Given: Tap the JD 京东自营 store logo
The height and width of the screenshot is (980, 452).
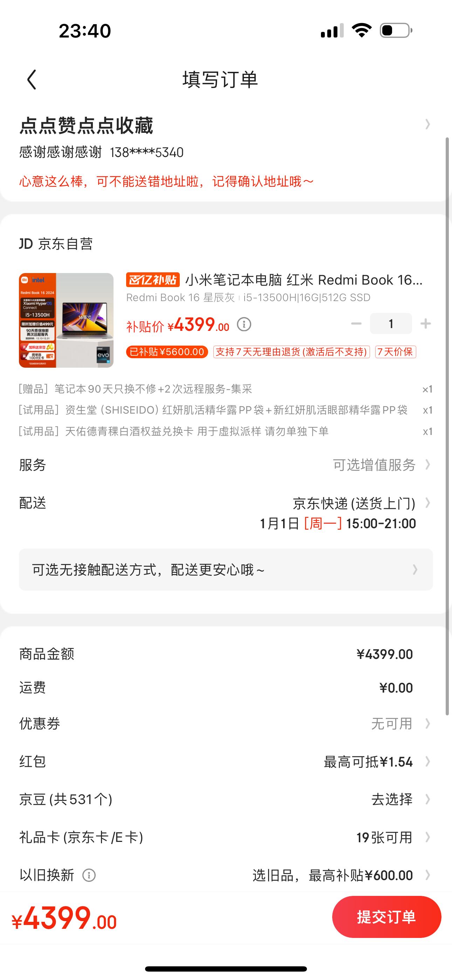Looking at the screenshot, I should point(56,244).
